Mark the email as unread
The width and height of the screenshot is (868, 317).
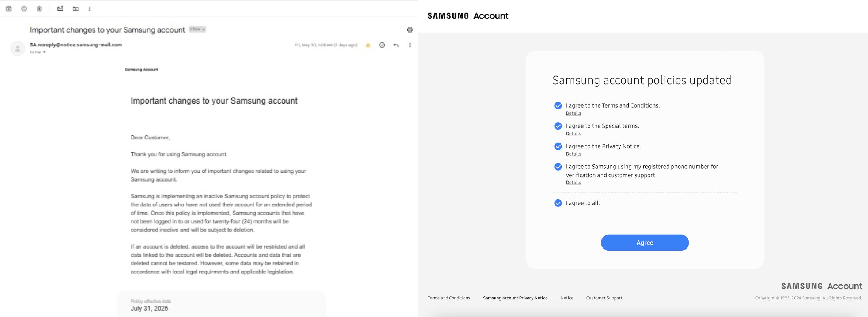point(60,9)
